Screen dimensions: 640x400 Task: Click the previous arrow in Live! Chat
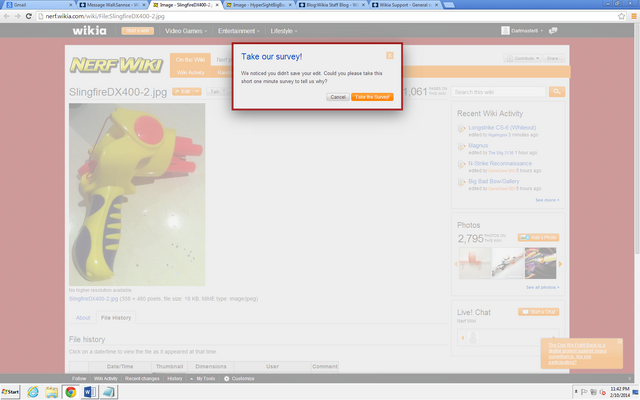[462, 338]
